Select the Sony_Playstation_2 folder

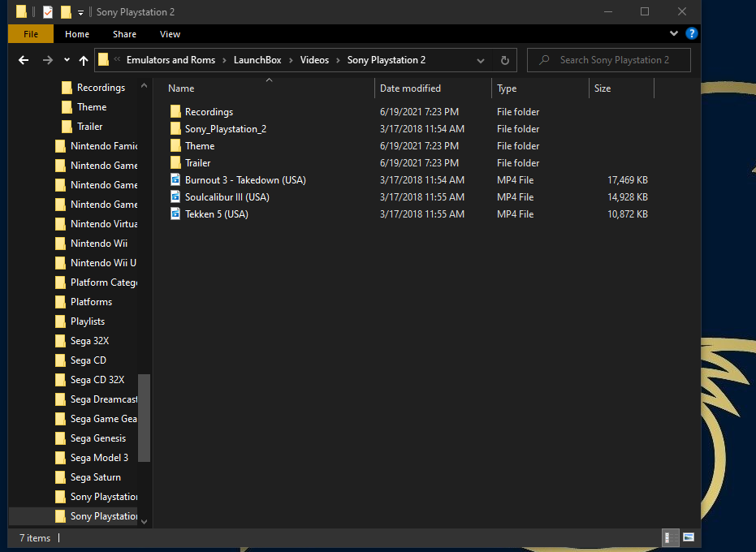tap(226, 129)
